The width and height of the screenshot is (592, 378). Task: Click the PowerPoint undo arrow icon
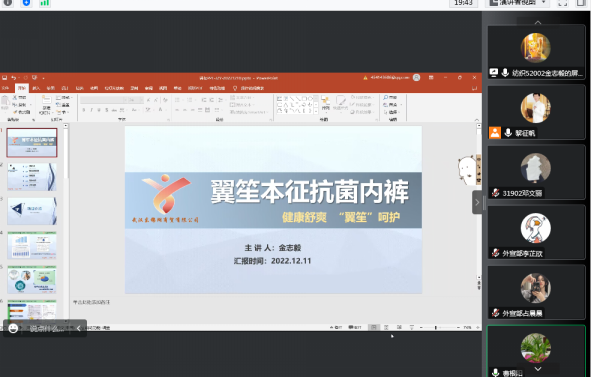point(14,78)
